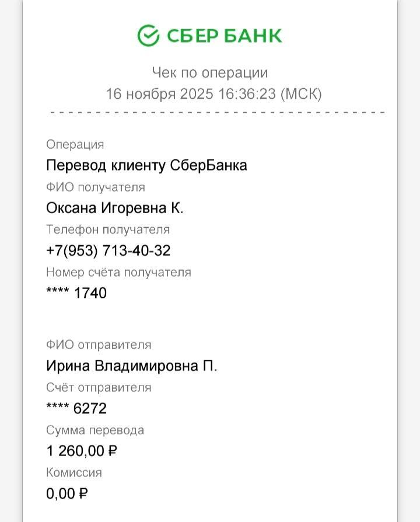Click the ФИО получателя label
The height and width of the screenshot is (522, 420).
[x=96, y=187]
